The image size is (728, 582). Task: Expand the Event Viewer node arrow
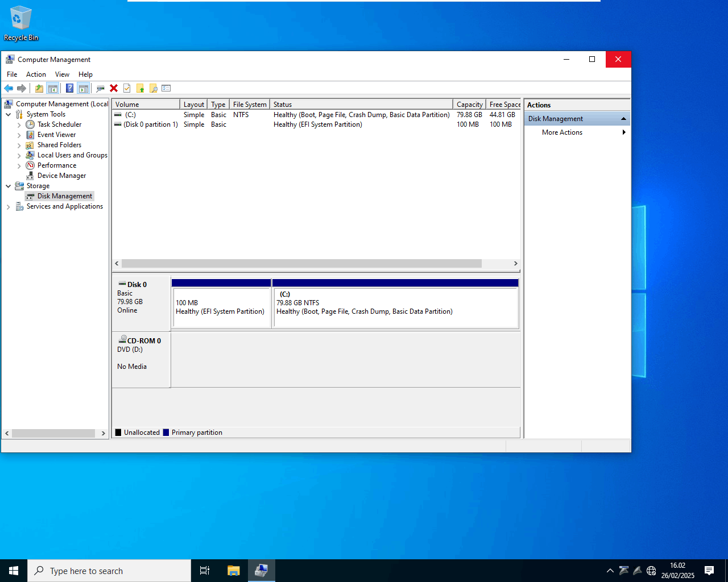coord(19,135)
